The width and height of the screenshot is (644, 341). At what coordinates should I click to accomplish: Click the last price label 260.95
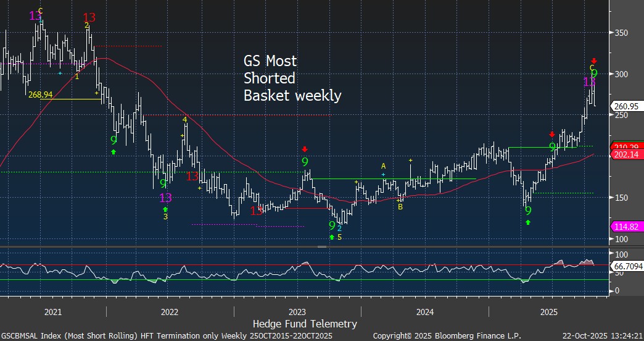pyautogui.click(x=627, y=106)
